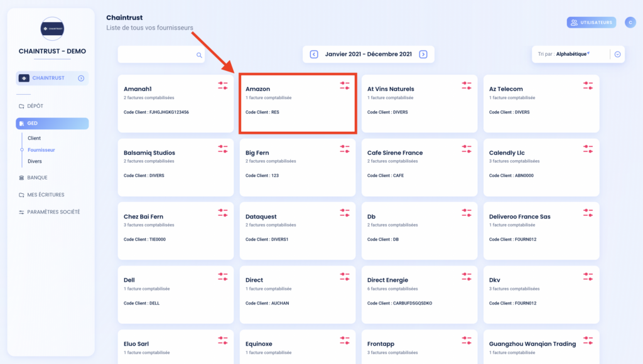The height and width of the screenshot is (364, 643).
Task: Click Code Client CARBUFDSGQSDKO text
Action: (399, 303)
